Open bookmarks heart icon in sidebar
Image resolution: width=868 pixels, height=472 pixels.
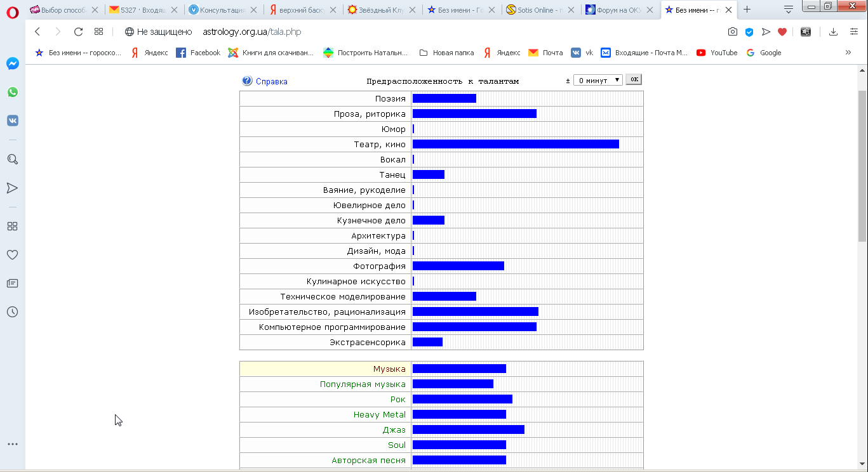point(13,254)
